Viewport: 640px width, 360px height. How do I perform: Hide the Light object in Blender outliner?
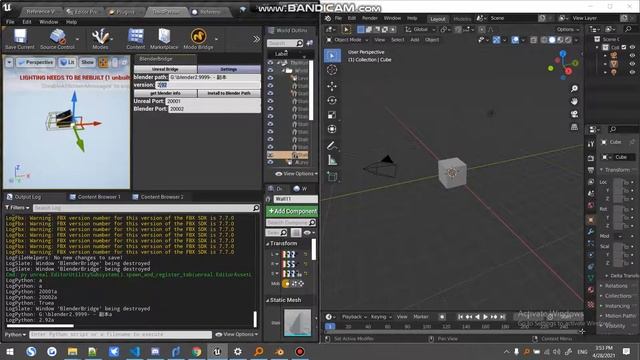[632, 72]
